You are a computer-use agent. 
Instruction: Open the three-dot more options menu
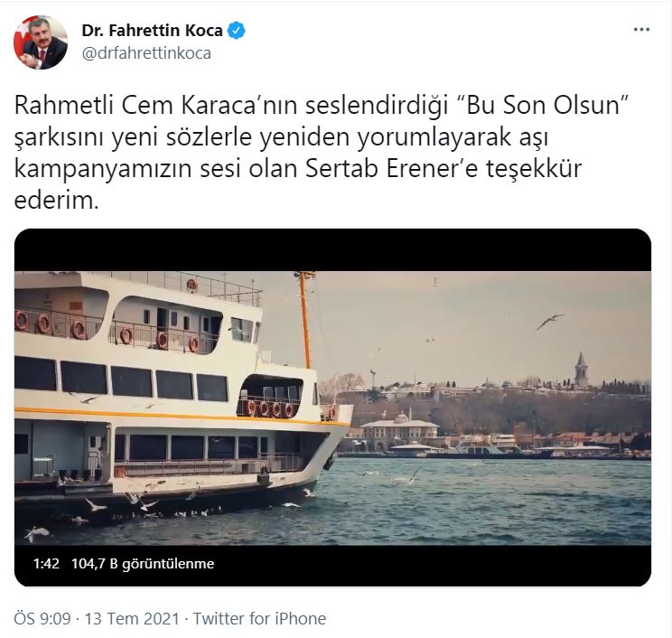641,30
